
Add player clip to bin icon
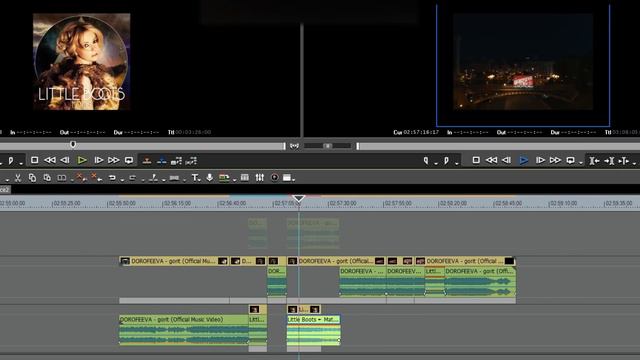(x=176, y=161)
